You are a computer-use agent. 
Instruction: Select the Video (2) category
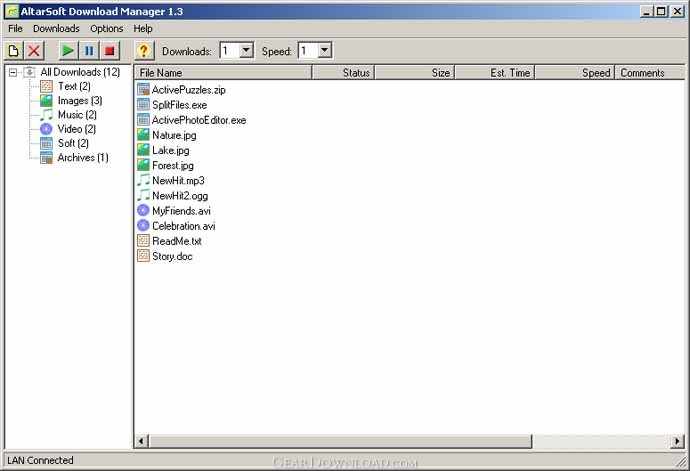coord(77,129)
